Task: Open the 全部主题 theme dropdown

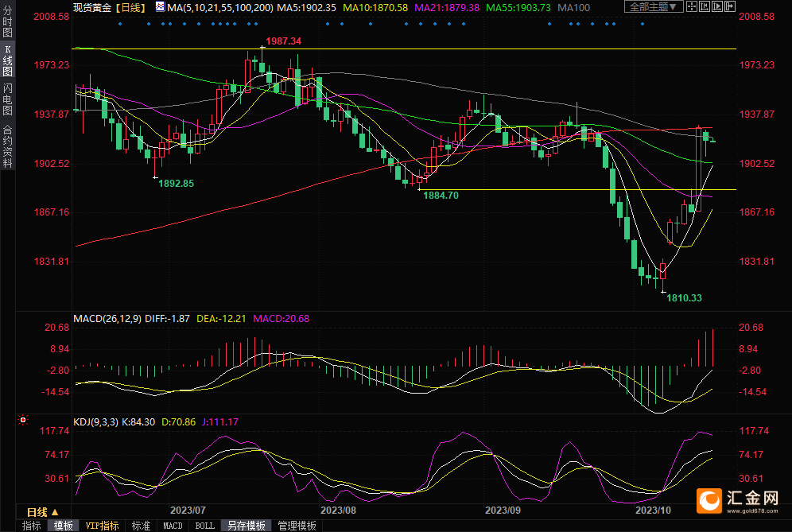Action: pyautogui.click(x=654, y=6)
